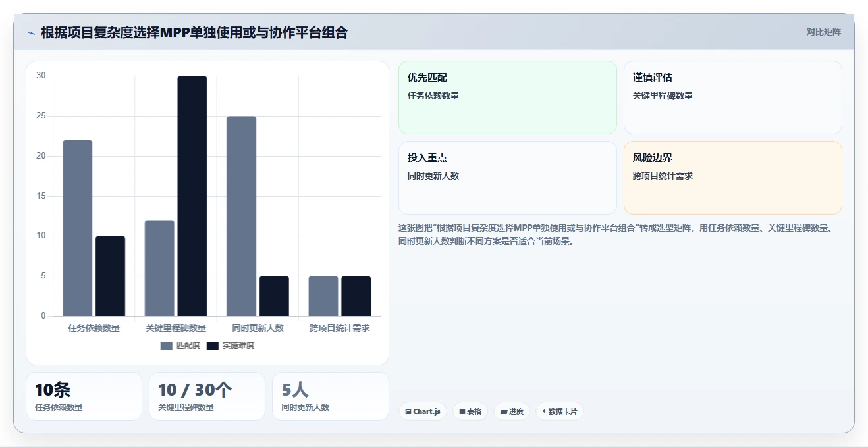Click 跨项目统计需求 text in 风险边界 card
The width and height of the screenshot is (868, 447).
(663, 176)
